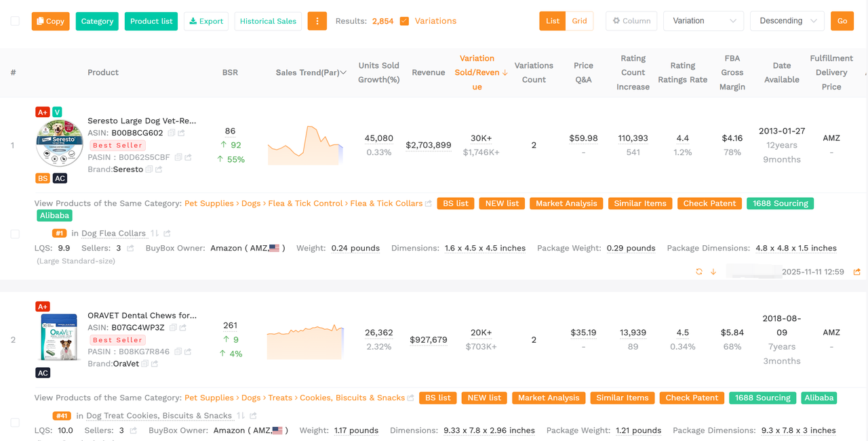Image resolution: width=868 pixels, height=441 pixels.
Task: Select the checkbox for the Seresto row
Action: [x=15, y=234]
